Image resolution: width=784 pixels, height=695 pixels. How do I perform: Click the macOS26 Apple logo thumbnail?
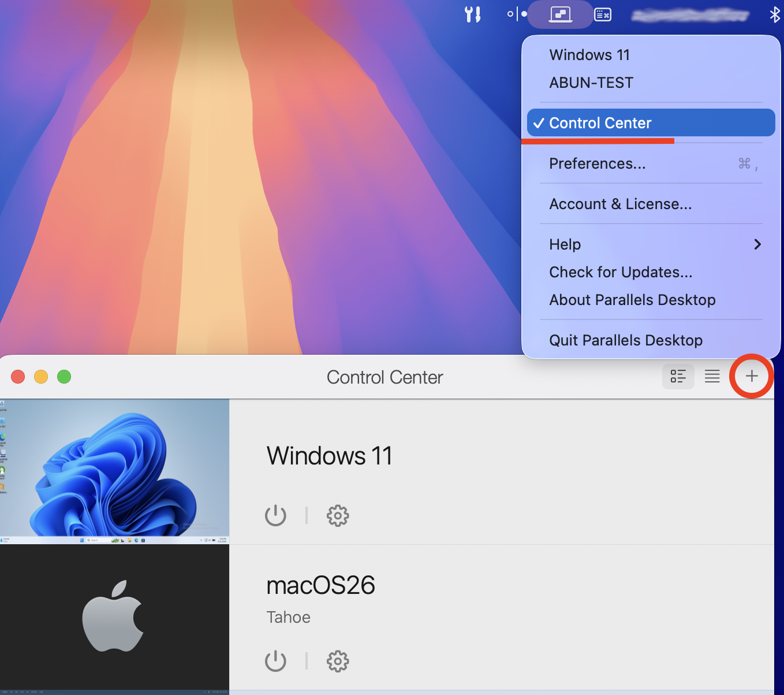pos(114,617)
